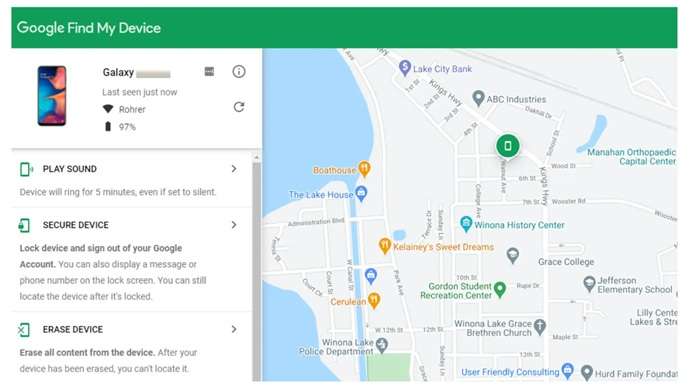Expand Secure Device with its chevron

[234, 225]
